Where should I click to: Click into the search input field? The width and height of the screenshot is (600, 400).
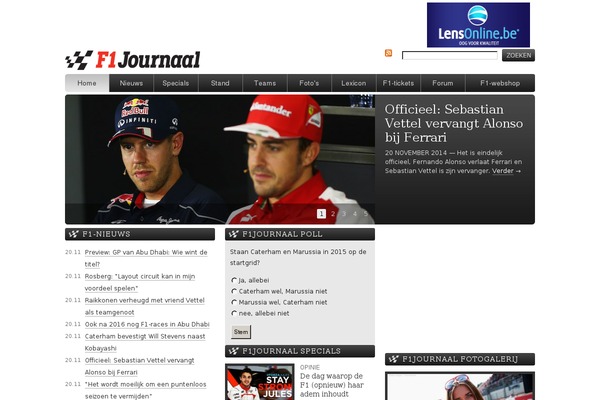[x=449, y=56]
